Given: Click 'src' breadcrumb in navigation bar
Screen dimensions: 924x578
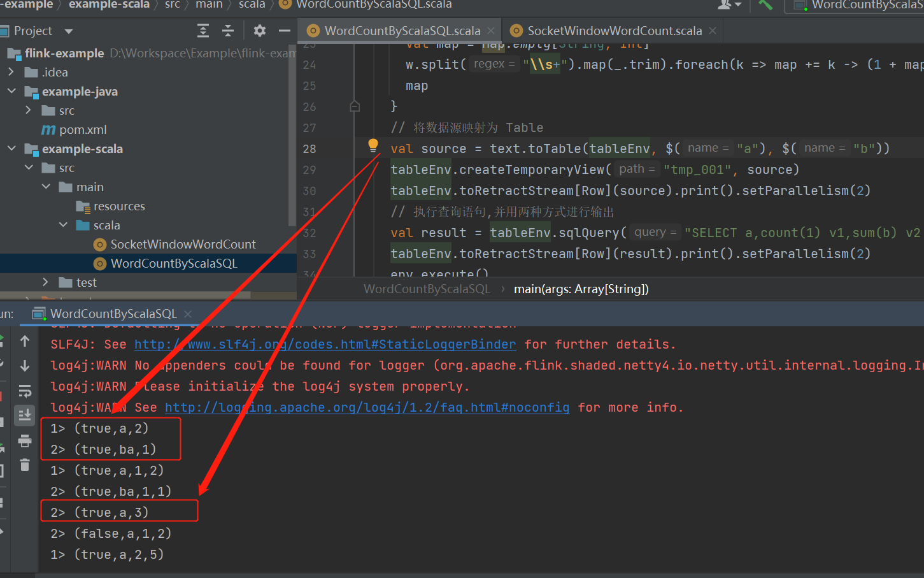Looking at the screenshot, I should point(172,5).
